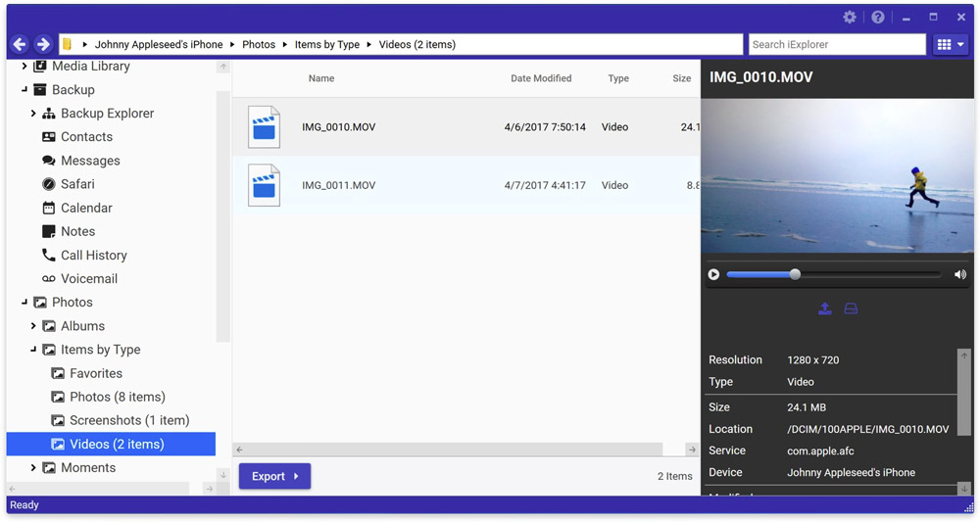The height and width of the screenshot is (522, 980).
Task: Expand the Moments tree node
Action: coord(33,468)
